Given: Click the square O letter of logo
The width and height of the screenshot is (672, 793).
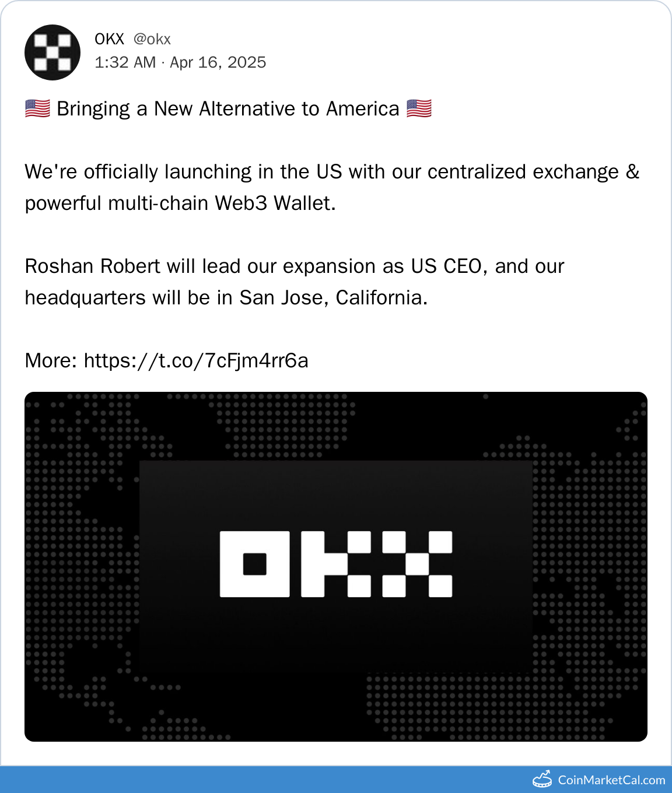Looking at the screenshot, I should (254, 564).
